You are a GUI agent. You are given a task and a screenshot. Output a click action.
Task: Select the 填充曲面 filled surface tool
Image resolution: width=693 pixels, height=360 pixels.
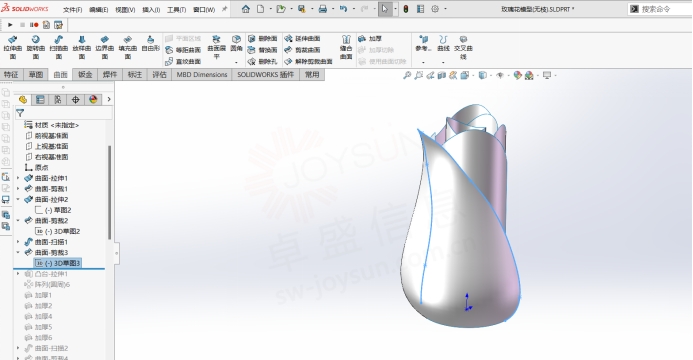(128, 47)
